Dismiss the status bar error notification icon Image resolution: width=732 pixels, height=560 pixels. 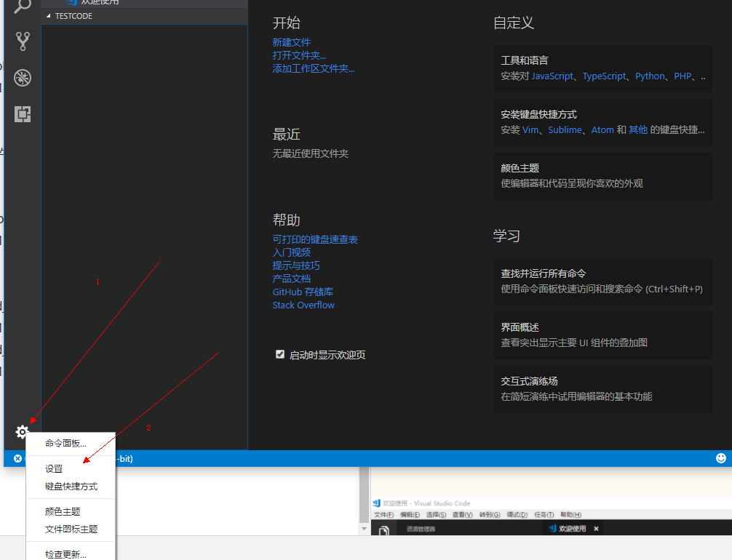17,458
